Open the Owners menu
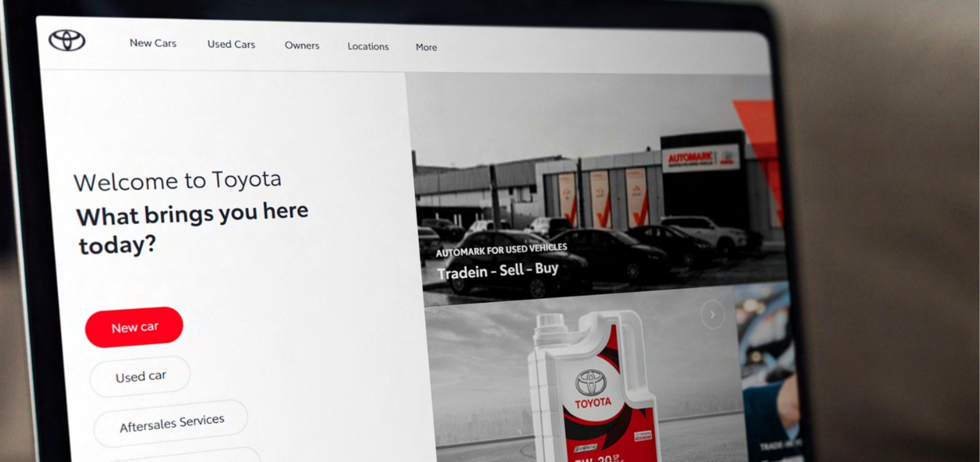Viewport: 980px width, 462px height. pos(302,45)
